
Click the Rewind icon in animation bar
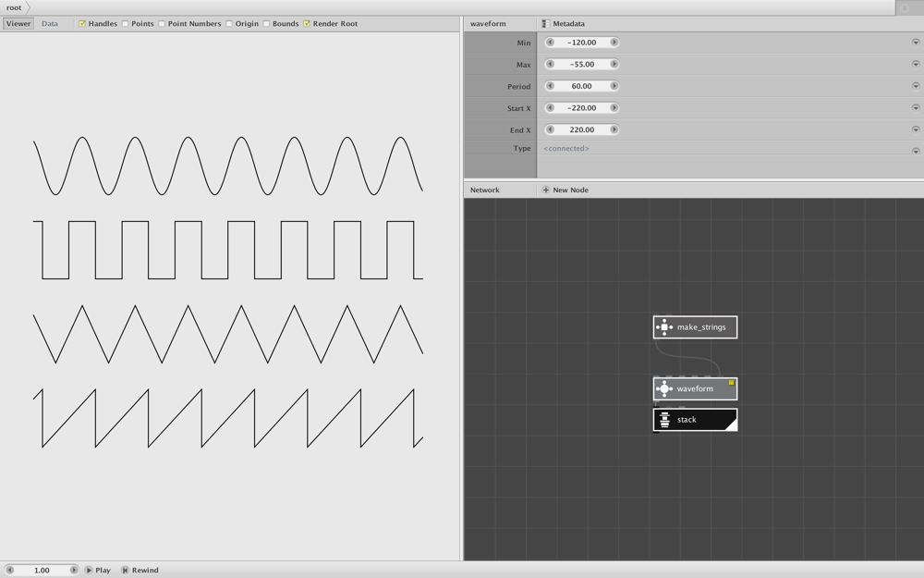coord(125,571)
